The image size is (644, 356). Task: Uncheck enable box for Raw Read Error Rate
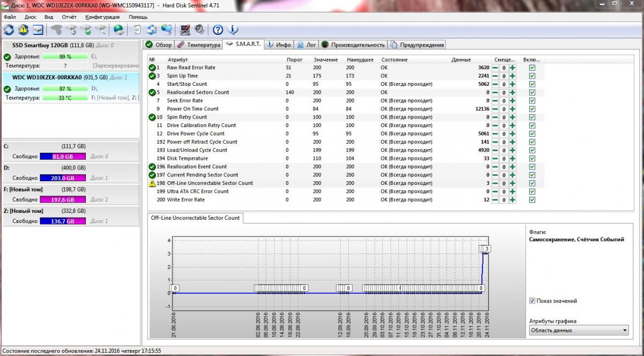pos(532,68)
